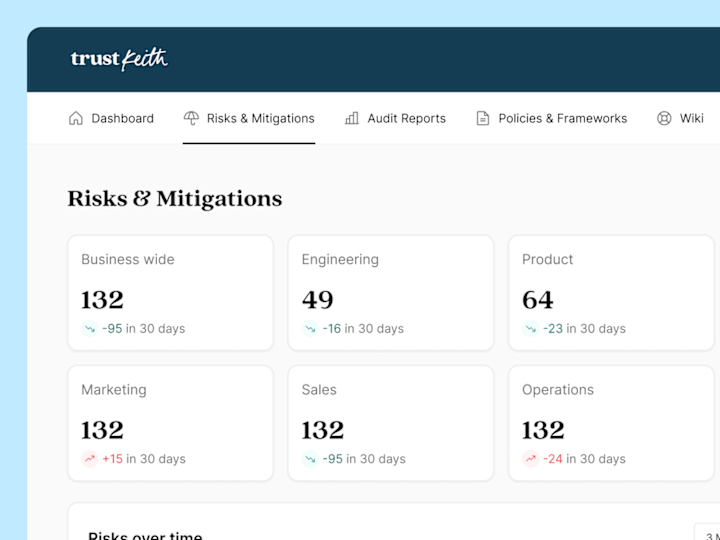720x540 pixels.
Task: Open the Marketing risk card
Action: click(170, 423)
